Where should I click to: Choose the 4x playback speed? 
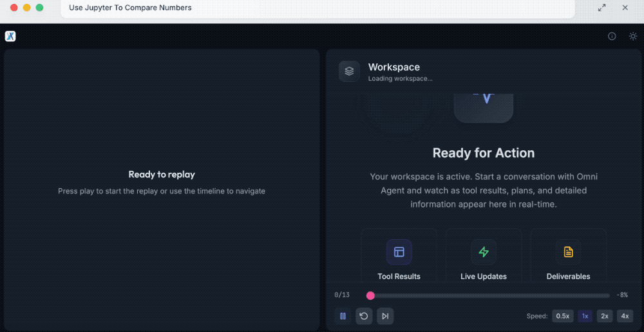tap(625, 316)
